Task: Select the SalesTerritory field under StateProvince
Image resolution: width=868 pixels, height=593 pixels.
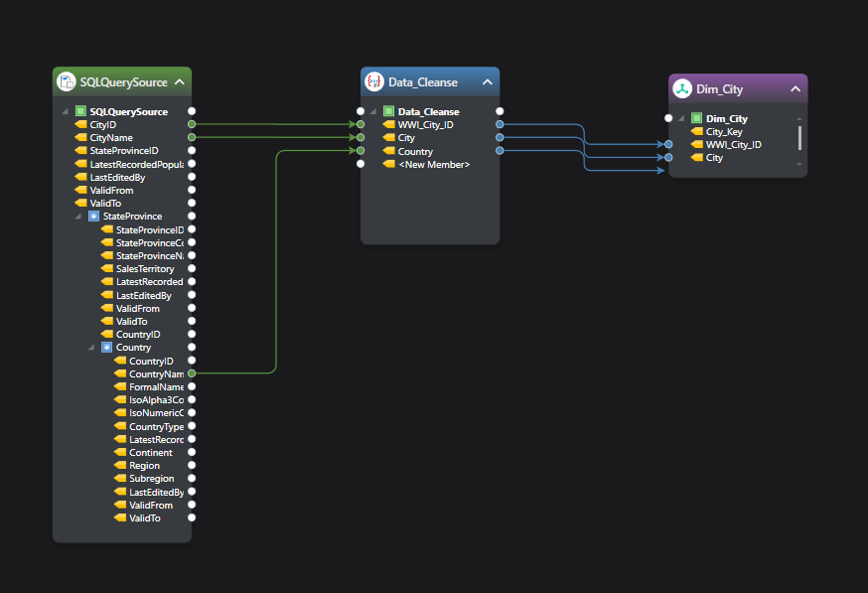Action: pyautogui.click(x=144, y=268)
